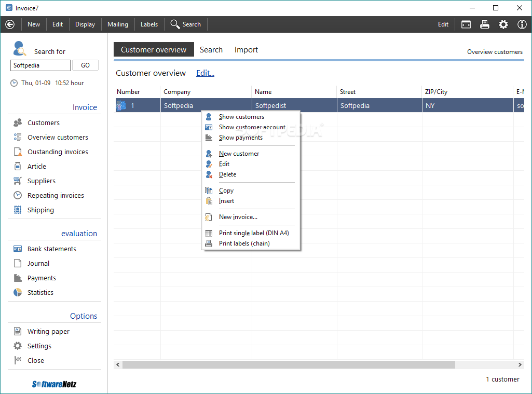
Task: Click the Article icon in sidebar
Action: pos(18,166)
